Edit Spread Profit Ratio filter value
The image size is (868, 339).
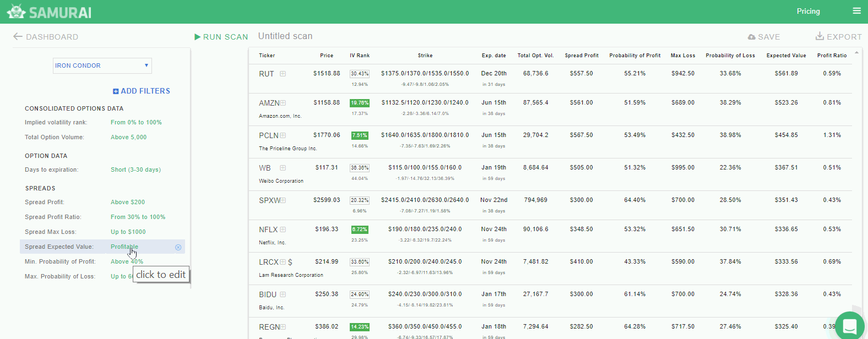click(138, 217)
